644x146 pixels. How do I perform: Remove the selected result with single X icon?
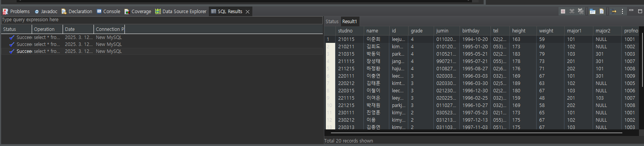coord(572,11)
